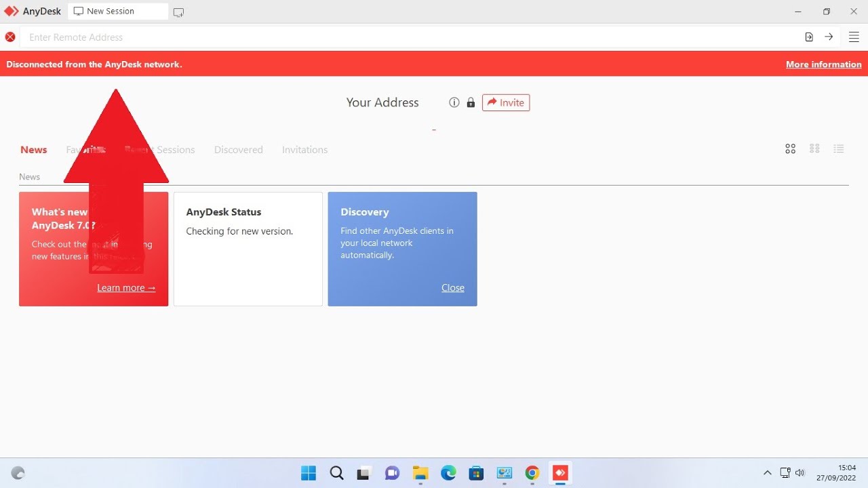The height and width of the screenshot is (488, 868).
Task: Click the connect arrow icon
Action: (829, 37)
